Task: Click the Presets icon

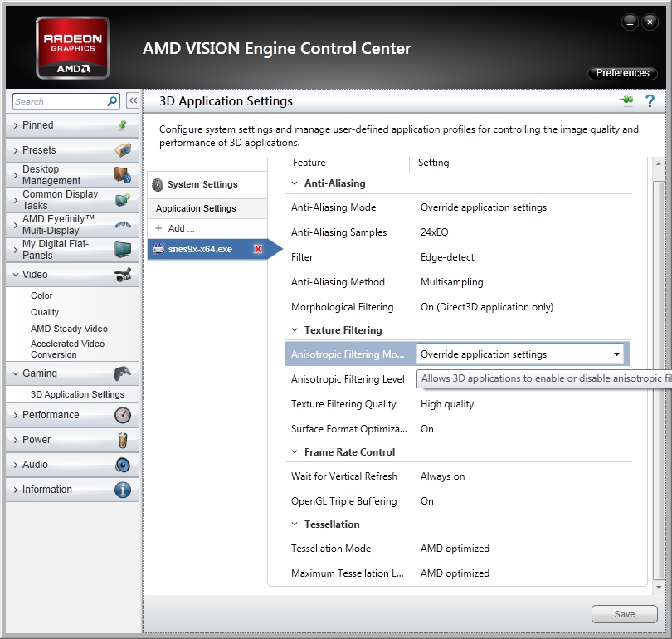Action: coord(123,150)
